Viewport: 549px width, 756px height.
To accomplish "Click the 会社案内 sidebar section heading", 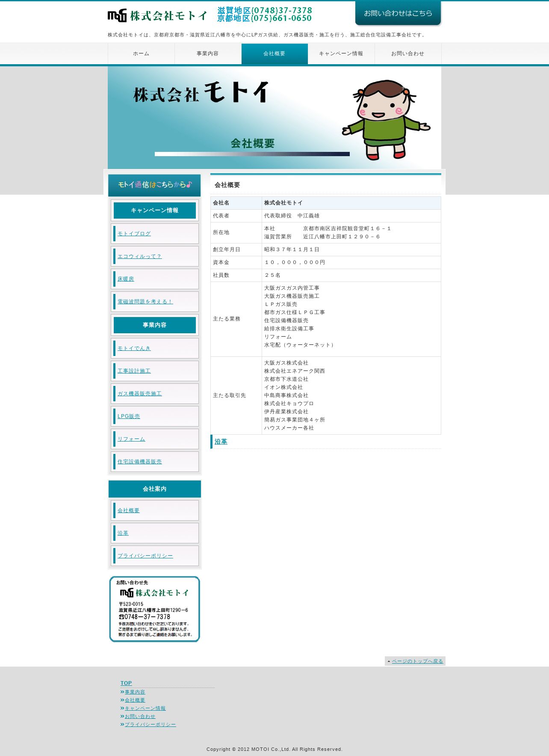I will click(155, 489).
